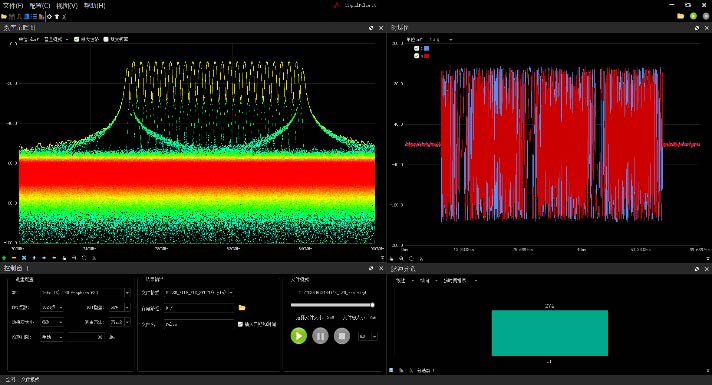Open the playback speed dropdown next to stop

pos(368,336)
